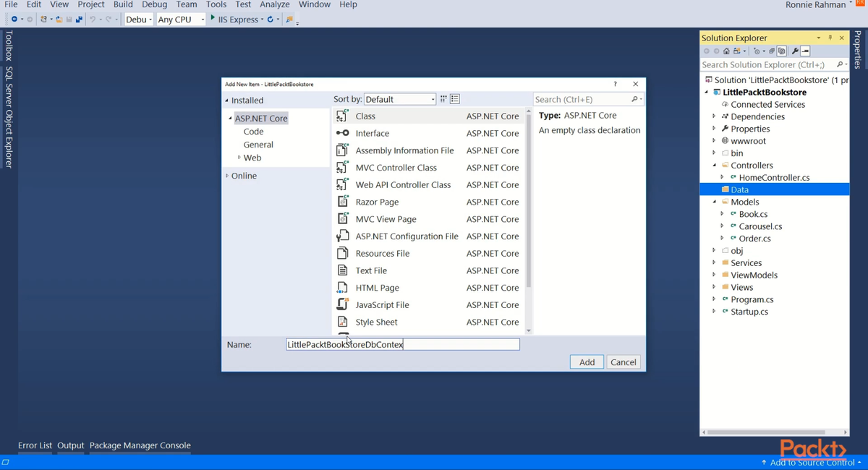
Task: Click the help question mark in dialog
Action: pos(616,84)
